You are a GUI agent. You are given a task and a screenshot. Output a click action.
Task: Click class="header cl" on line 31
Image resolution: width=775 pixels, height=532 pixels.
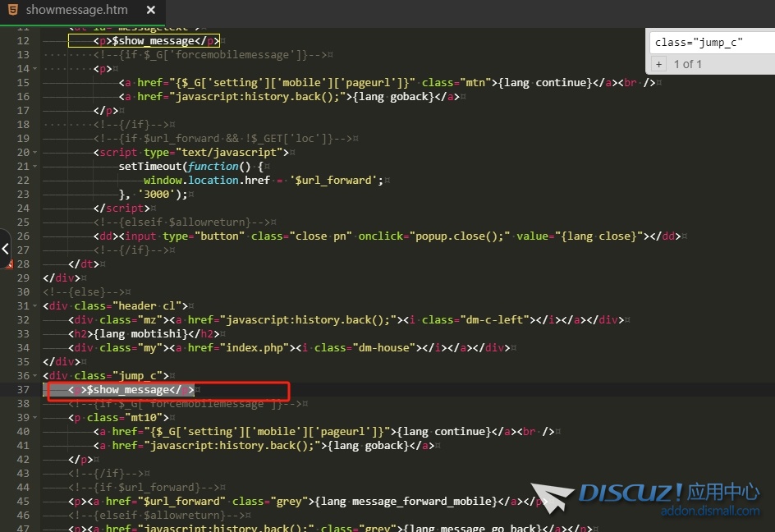(x=128, y=306)
